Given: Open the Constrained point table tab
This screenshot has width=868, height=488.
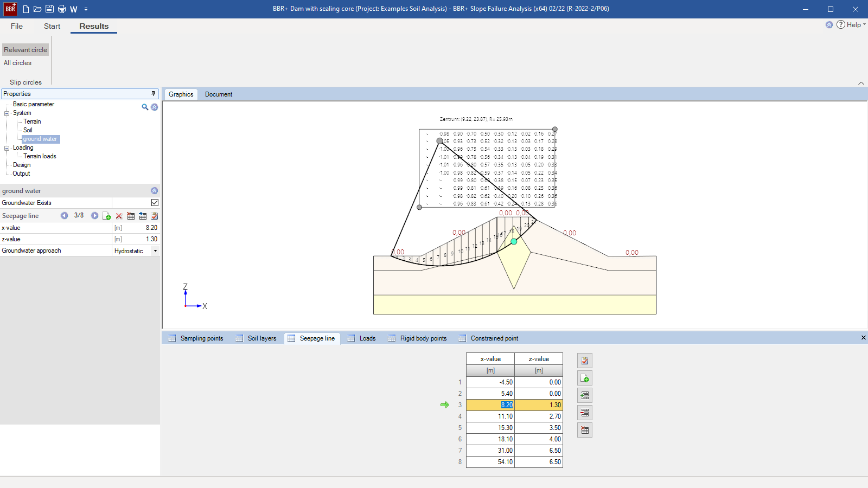Looking at the screenshot, I should point(488,338).
